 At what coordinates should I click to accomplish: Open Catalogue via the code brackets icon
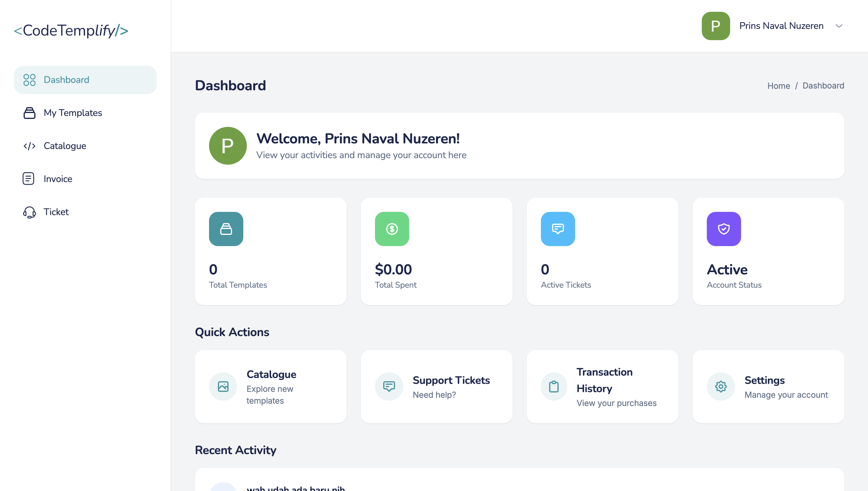point(30,146)
